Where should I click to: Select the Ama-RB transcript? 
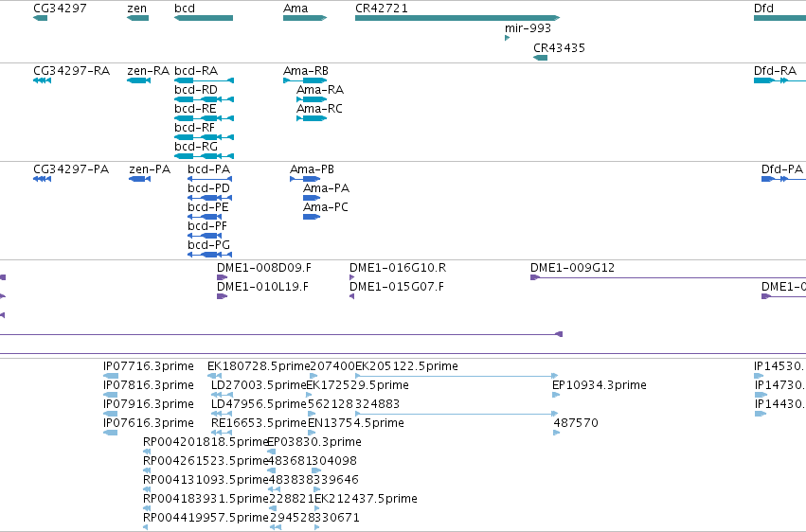point(305,80)
